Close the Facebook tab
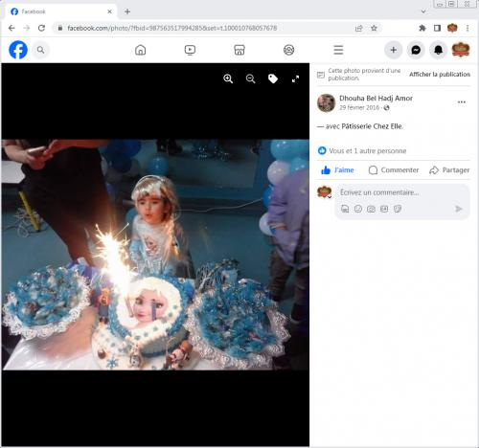479x448 pixels. [x=109, y=11]
